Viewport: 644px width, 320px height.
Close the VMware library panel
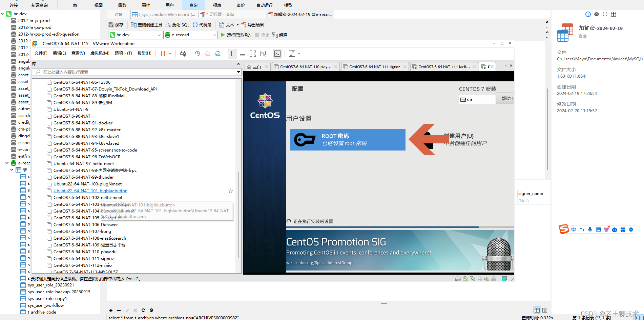pyautogui.click(x=238, y=64)
